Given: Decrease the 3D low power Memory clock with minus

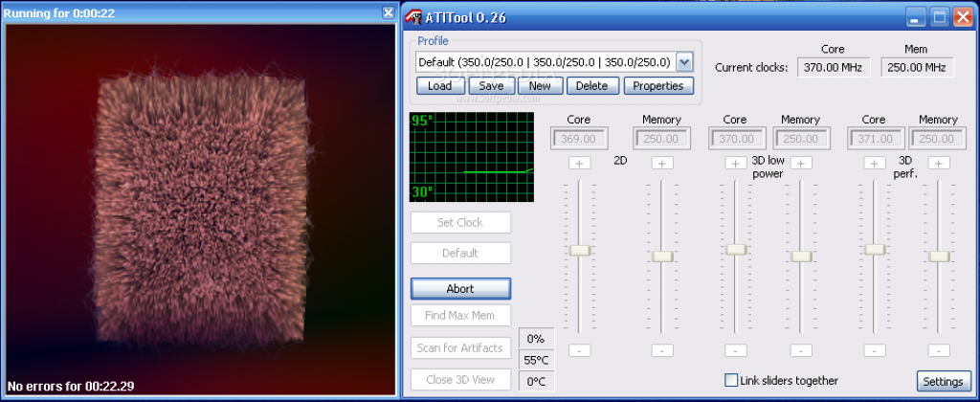Looking at the screenshot, I should pos(801,350).
